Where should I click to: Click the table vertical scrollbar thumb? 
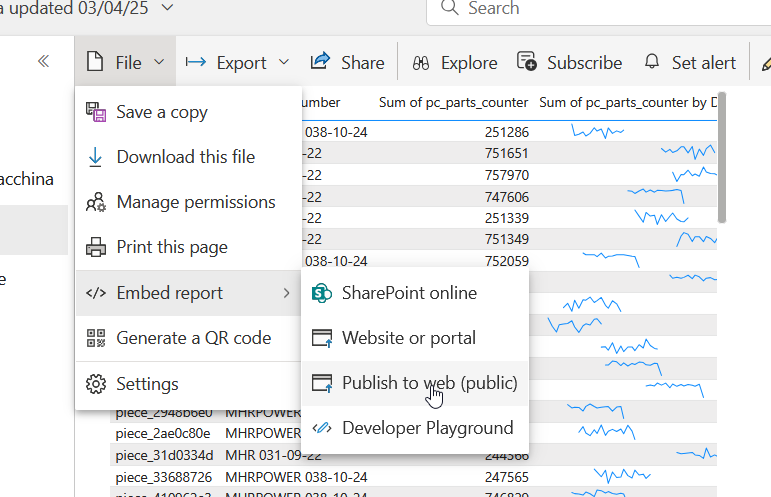(x=721, y=158)
